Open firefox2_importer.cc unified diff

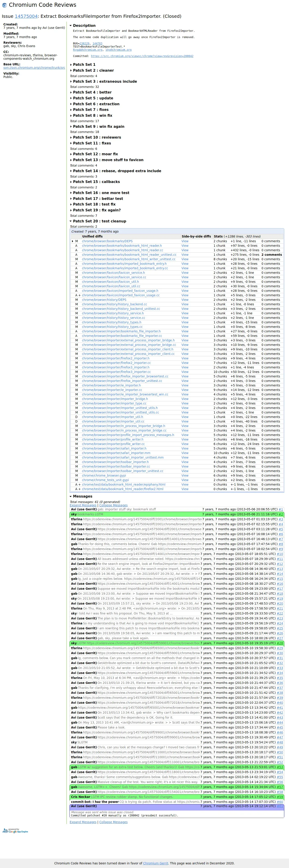pyautogui.click(x=116, y=363)
